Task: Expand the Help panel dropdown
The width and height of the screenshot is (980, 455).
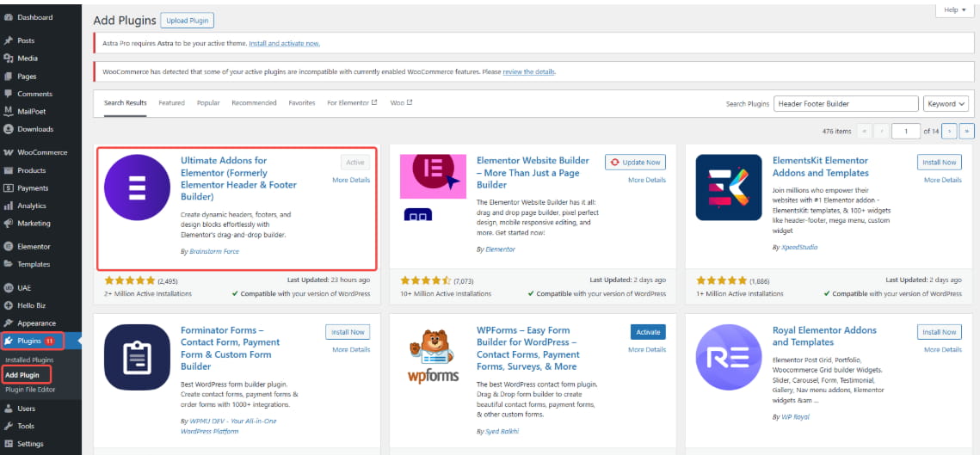Action: (x=955, y=10)
